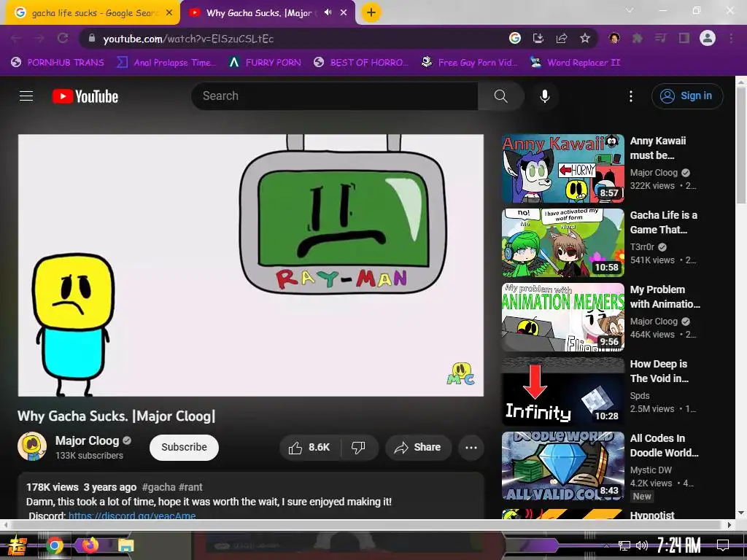The image size is (747, 560).
Task: Click the T3rr0r channel name
Action: (x=642, y=246)
